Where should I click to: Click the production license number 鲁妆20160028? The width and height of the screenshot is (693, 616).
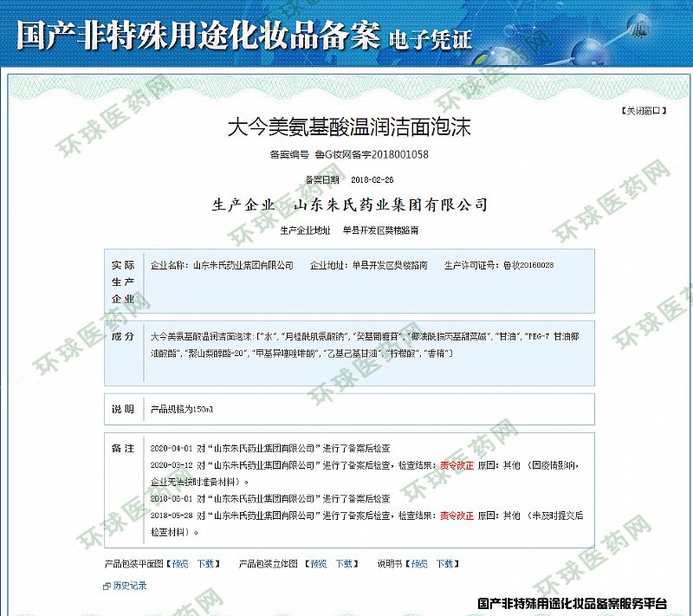pos(528,265)
